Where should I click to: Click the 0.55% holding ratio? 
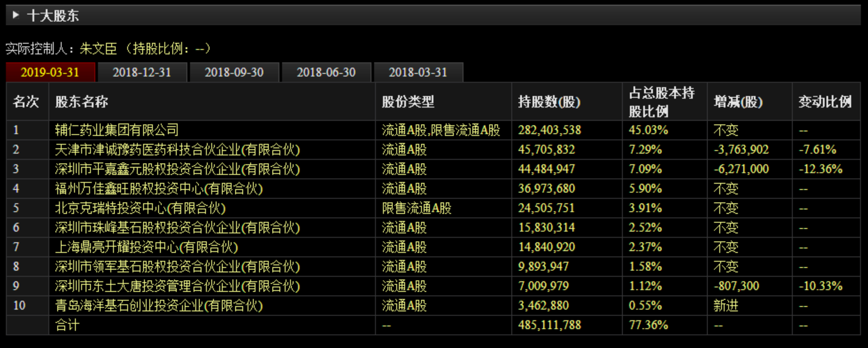click(x=646, y=305)
